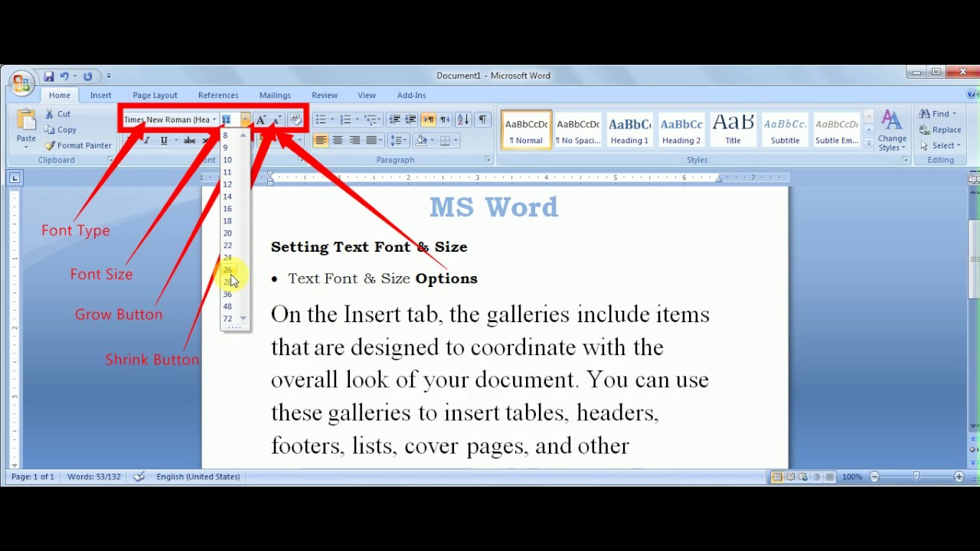Set left-to-right text direction
This screenshot has height=551, width=980.
point(429,119)
